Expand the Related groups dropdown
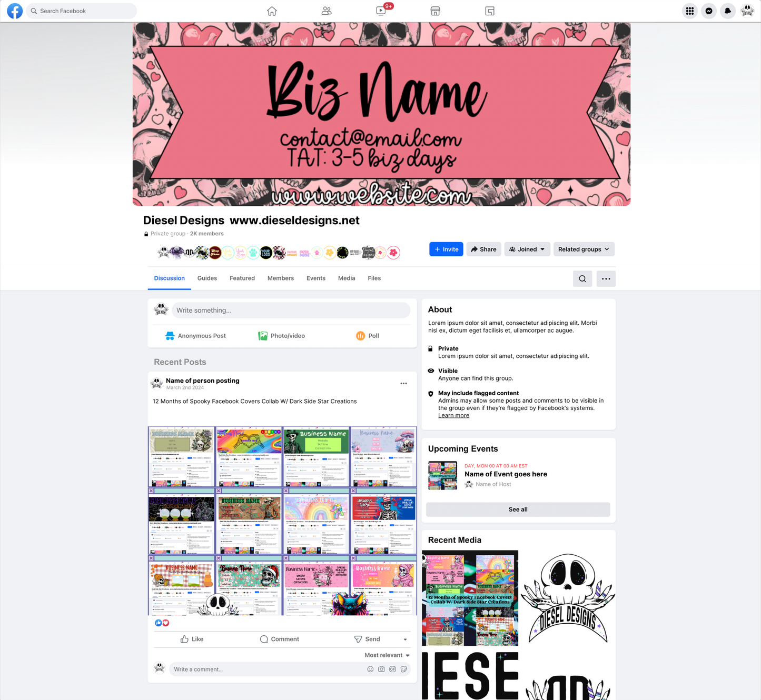761x700 pixels. pos(584,249)
